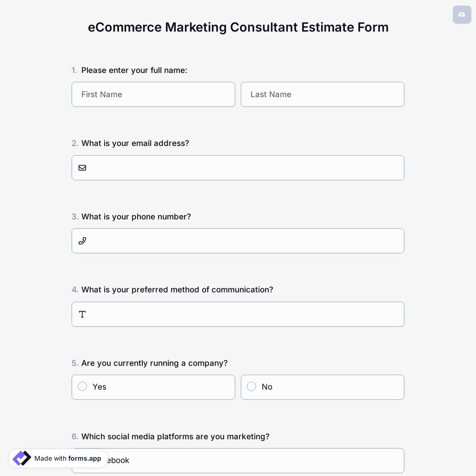This screenshot has width=476, height=476.
Task: Click the envelope icon in the email field
Action: coord(82,168)
